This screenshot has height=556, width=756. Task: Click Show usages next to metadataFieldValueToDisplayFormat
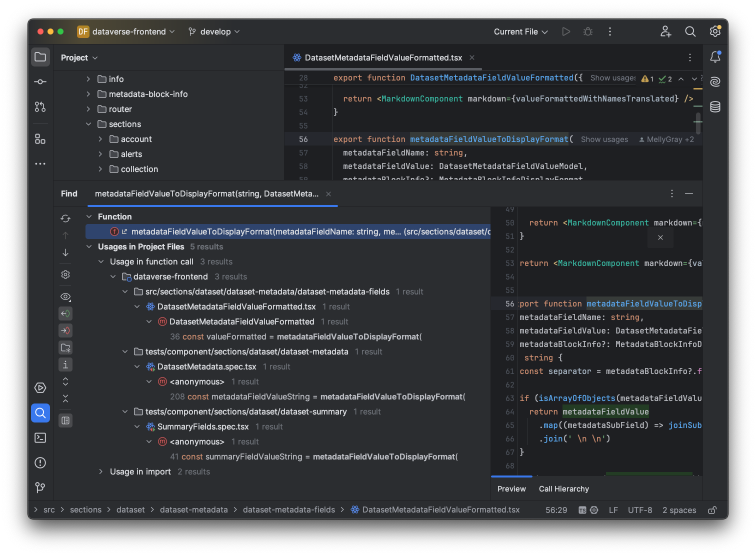pos(604,139)
